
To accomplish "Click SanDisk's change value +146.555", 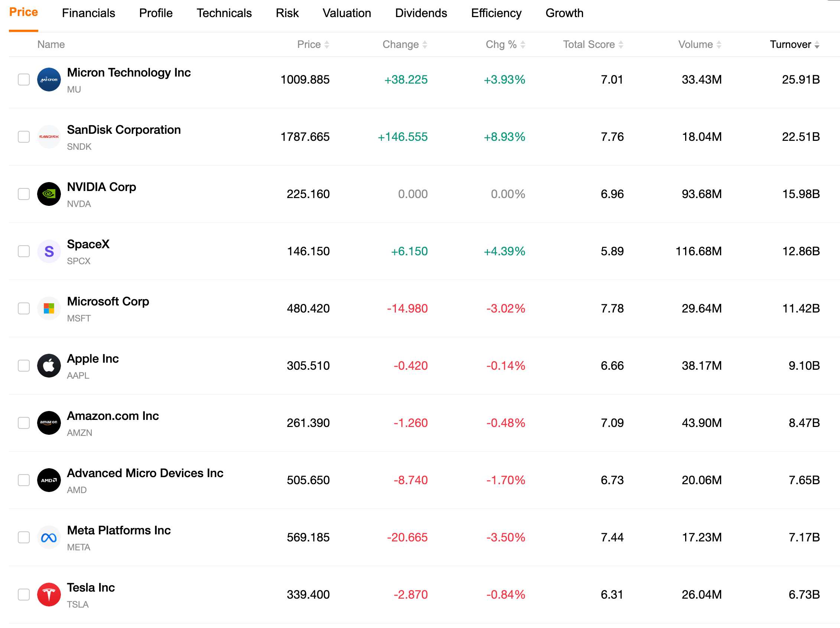I will click(x=403, y=137).
